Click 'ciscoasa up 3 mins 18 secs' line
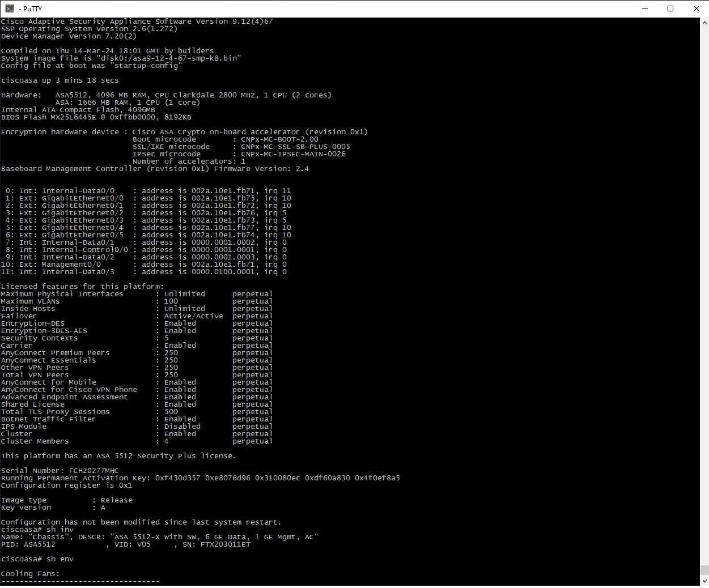The image size is (709, 588). coord(60,80)
